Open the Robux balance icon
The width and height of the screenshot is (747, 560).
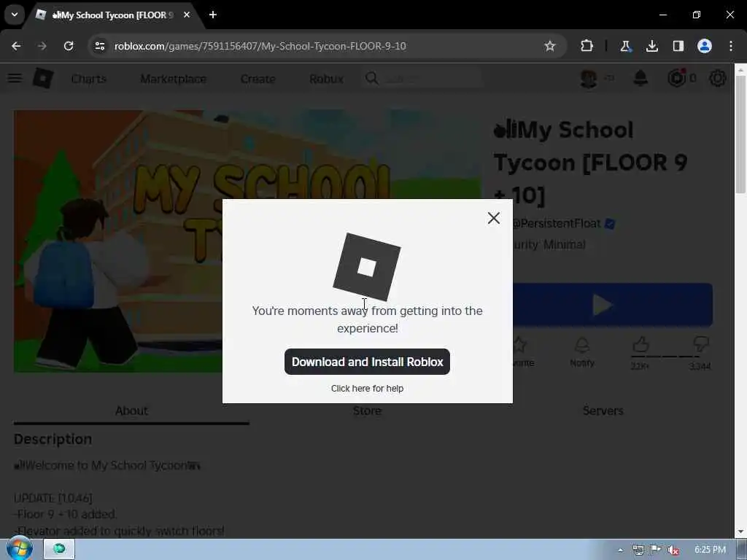point(676,78)
